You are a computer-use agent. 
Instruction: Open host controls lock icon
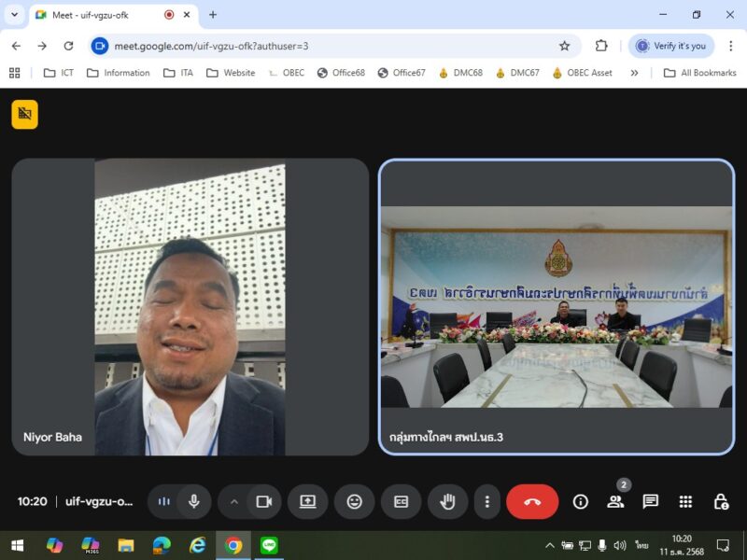[721, 501]
